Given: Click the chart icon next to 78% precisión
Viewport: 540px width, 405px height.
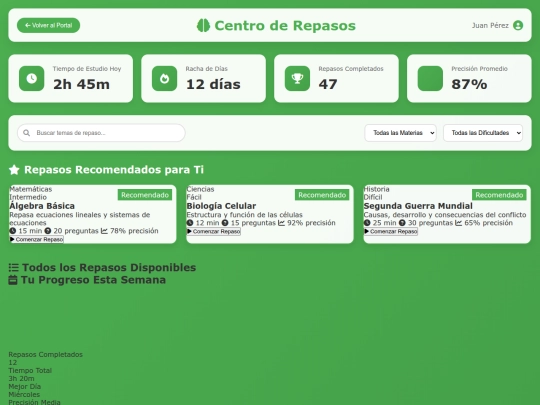Looking at the screenshot, I should coord(104,231).
